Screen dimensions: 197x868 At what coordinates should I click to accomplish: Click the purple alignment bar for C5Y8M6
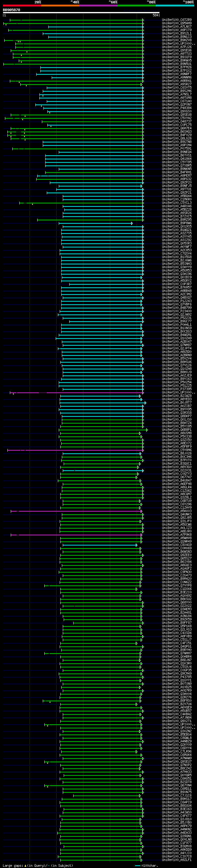[75, 450]
